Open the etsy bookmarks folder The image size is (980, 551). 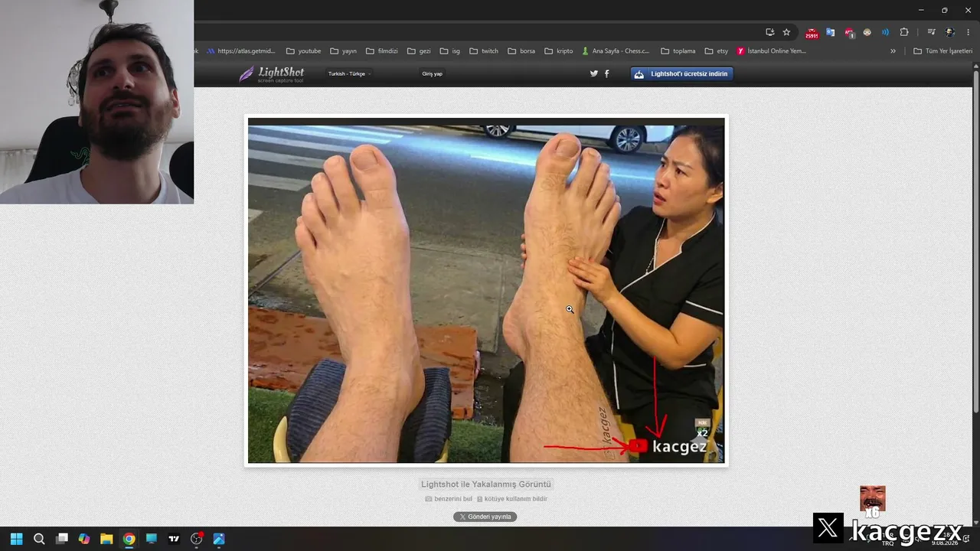(x=716, y=51)
